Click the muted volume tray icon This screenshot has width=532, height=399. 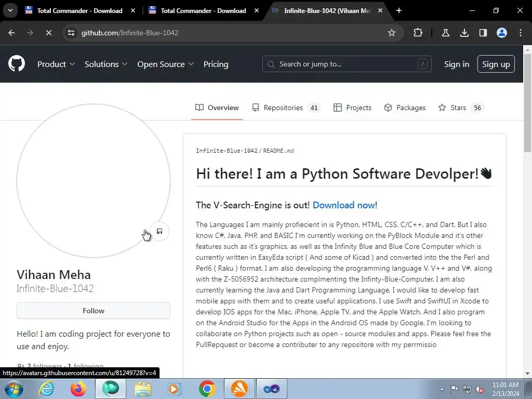[480, 389]
